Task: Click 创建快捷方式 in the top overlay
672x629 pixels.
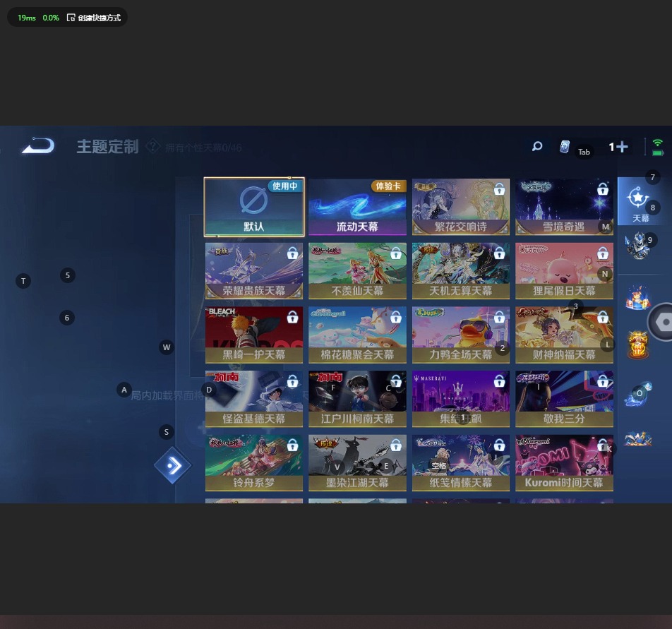Action: point(94,18)
